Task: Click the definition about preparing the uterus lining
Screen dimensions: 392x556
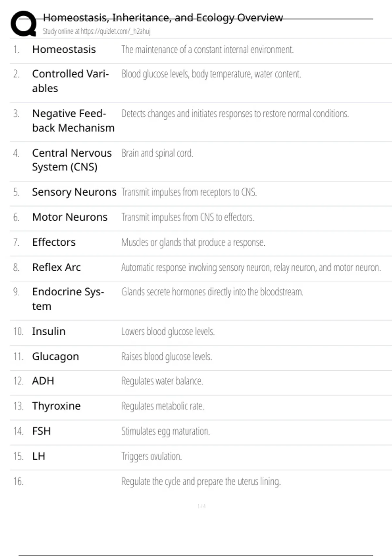Action: 201,481
